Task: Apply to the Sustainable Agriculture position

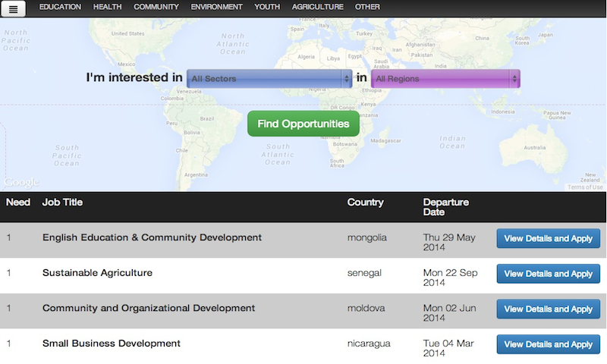Action: pyautogui.click(x=548, y=274)
